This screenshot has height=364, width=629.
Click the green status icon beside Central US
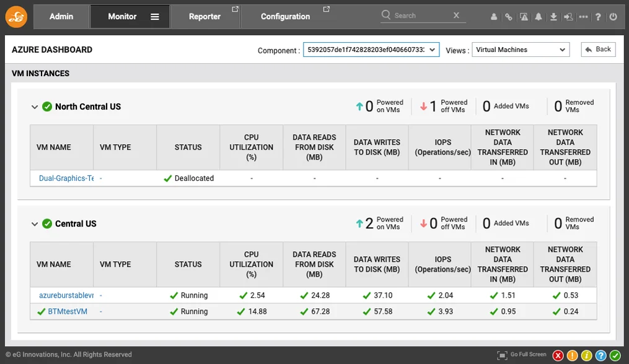click(47, 223)
